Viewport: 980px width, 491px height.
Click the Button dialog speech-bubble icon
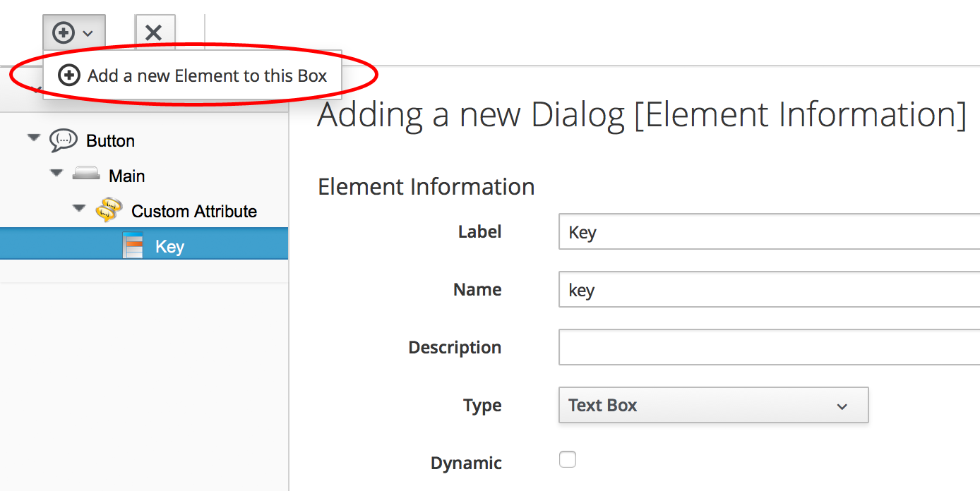point(63,141)
